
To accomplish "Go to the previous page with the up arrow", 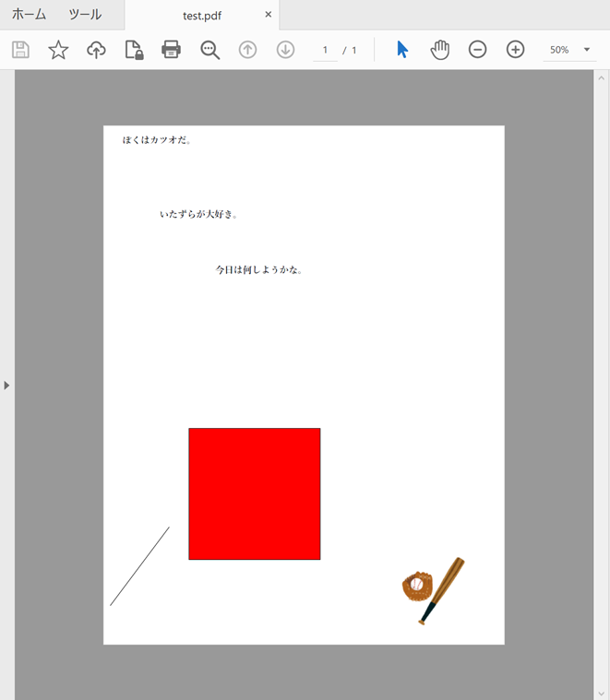I will (x=247, y=50).
